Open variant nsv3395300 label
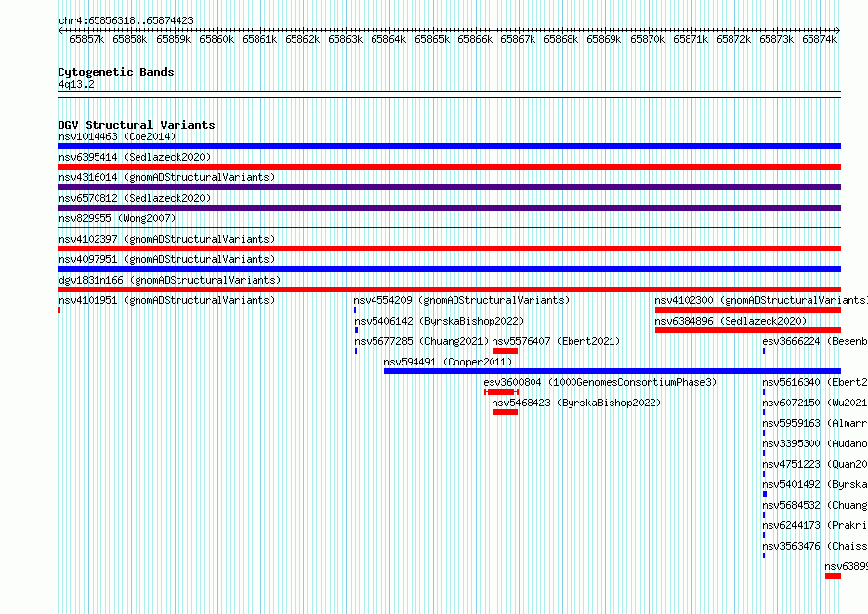 click(x=815, y=443)
